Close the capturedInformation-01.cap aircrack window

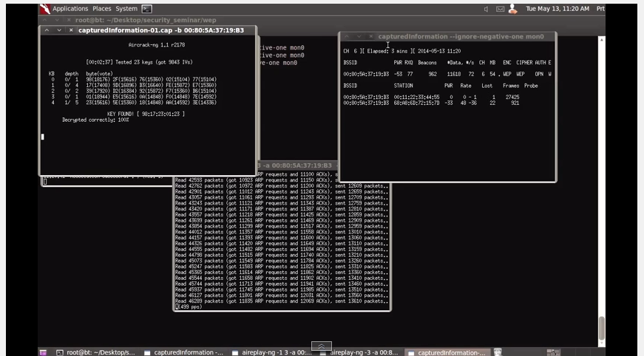(x=71, y=30)
